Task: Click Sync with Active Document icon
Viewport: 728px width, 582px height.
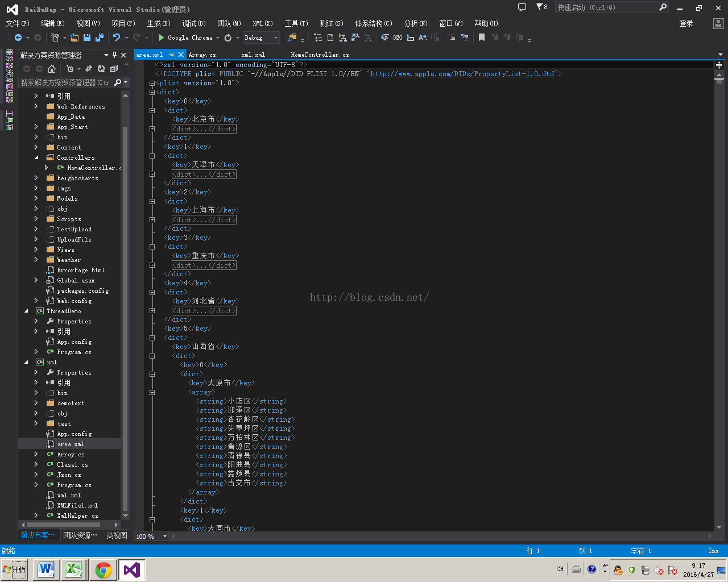Action: pos(89,69)
